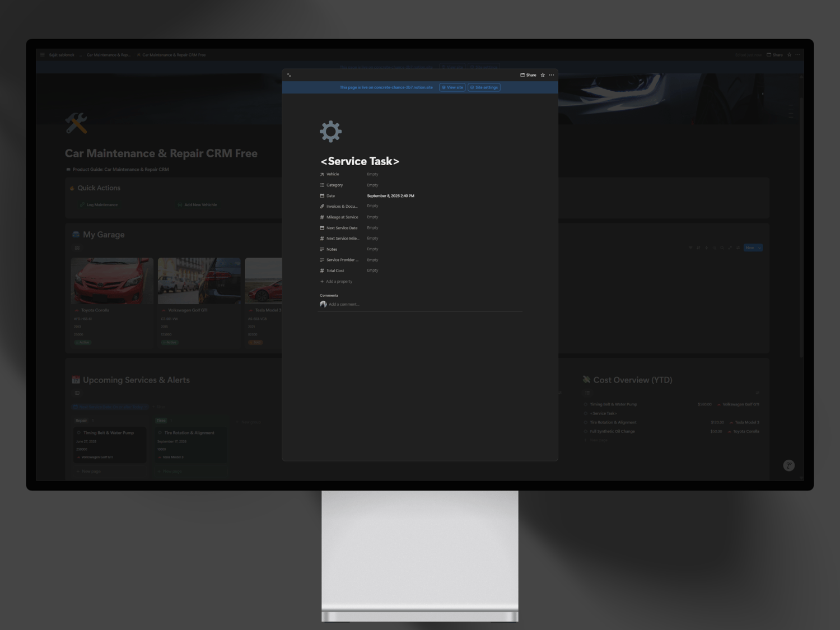Viewport: 840px width, 630px height.
Task: Open the Category property empty value
Action: [372, 185]
